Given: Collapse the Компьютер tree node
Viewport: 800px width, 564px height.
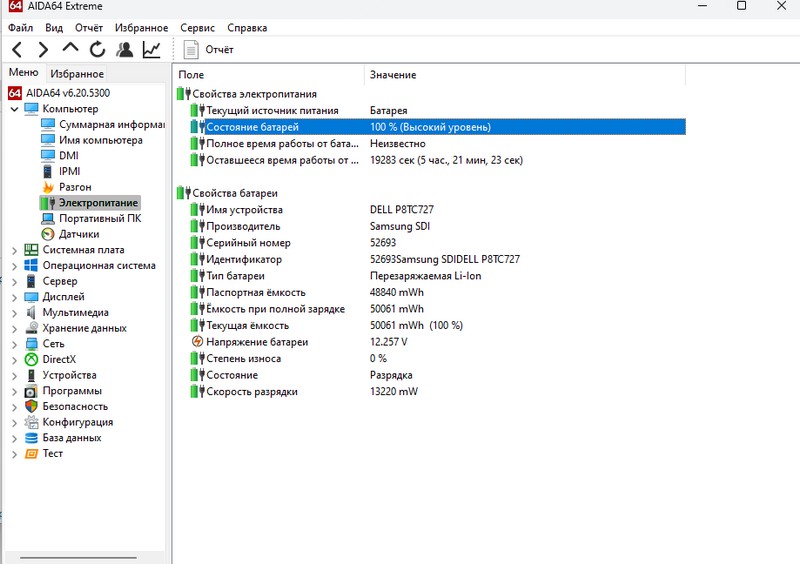Looking at the screenshot, I should [x=14, y=109].
